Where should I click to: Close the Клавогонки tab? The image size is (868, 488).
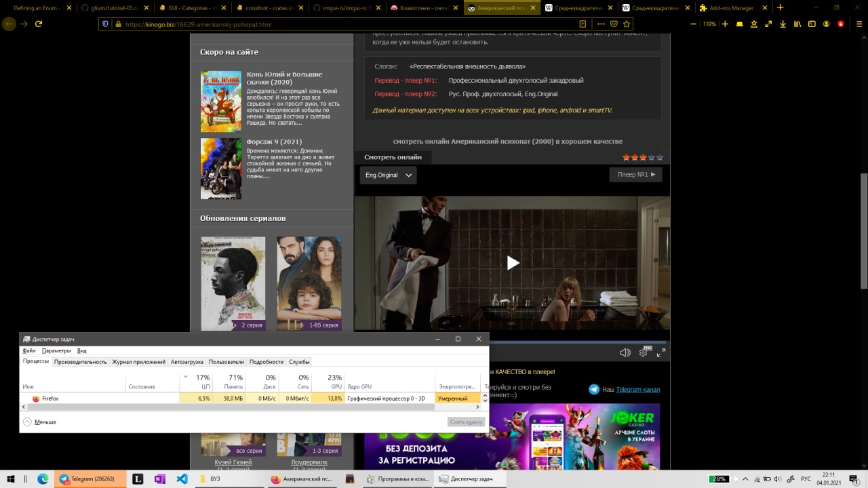tap(455, 8)
